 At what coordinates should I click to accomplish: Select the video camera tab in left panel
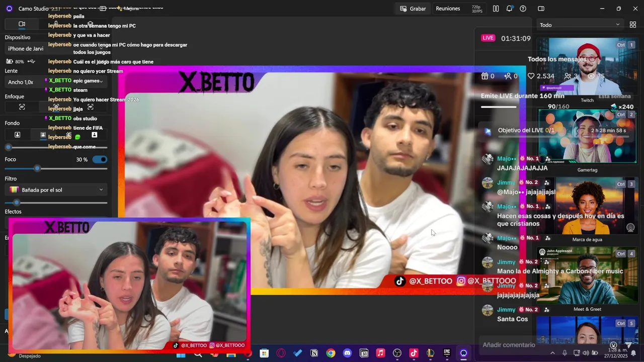tap(22, 24)
